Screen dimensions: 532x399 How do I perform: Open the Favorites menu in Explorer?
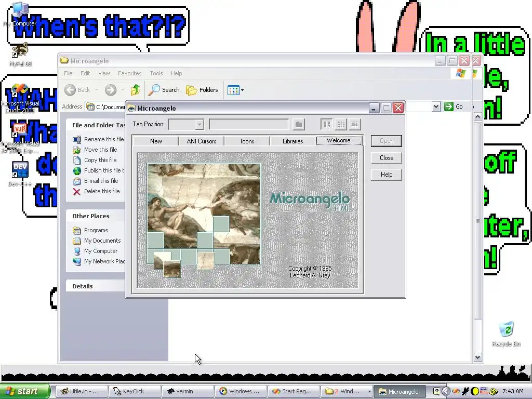[x=129, y=73]
